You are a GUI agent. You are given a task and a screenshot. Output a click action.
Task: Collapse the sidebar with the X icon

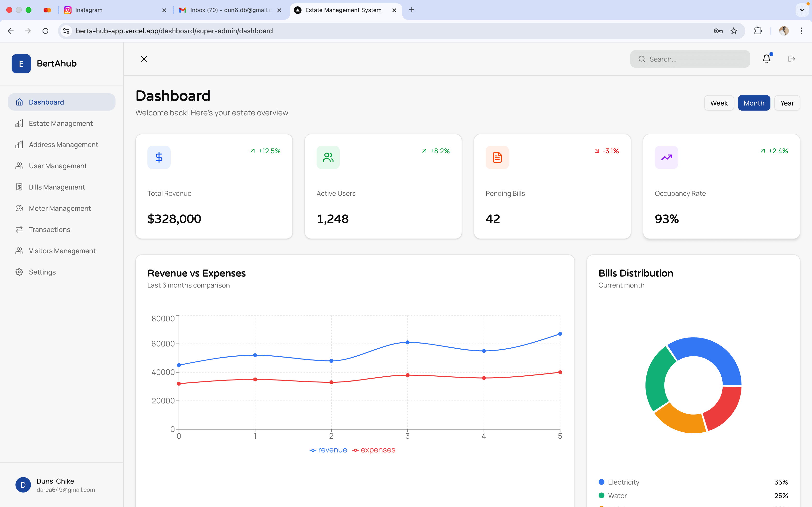coord(144,59)
